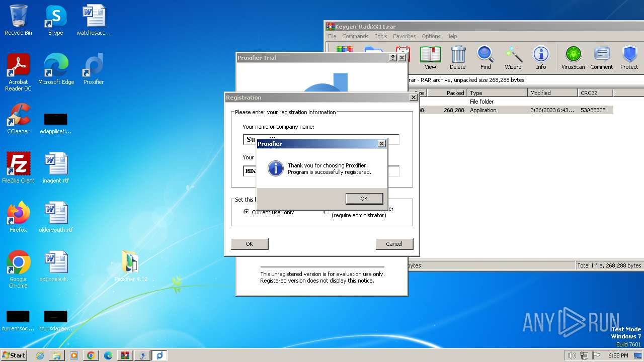Image resolution: width=644 pixels, height=362 pixels.
Task: Open the Find tool in WinRAR
Action: pos(486,58)
